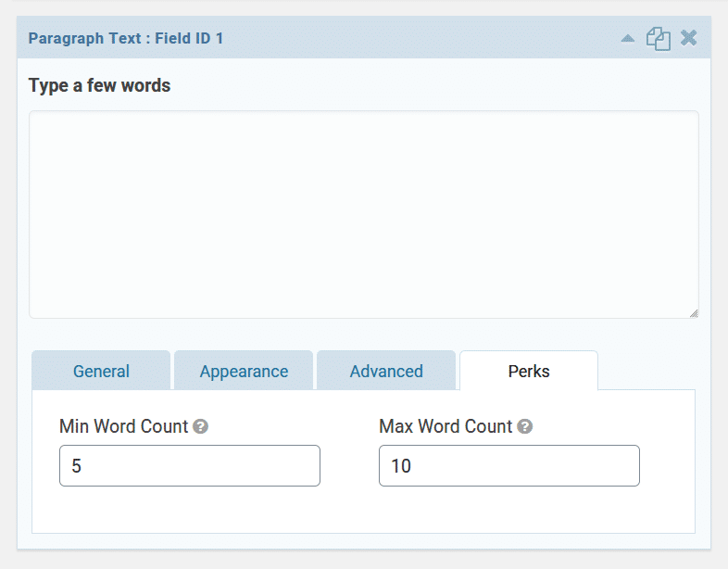728x569 pixels.
Task: Switch to the Appearance tab
Action: click(244, 371)
